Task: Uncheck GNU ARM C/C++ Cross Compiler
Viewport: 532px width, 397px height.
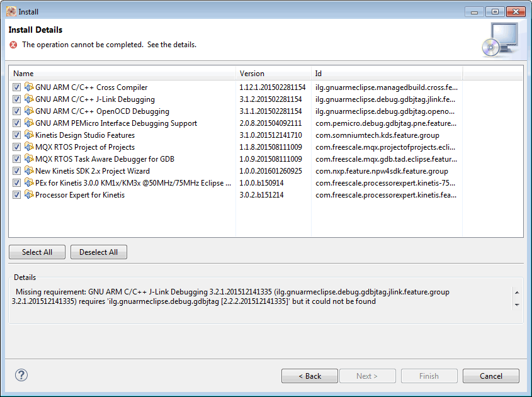Action: pyautogui.click(x=16, y=87)
